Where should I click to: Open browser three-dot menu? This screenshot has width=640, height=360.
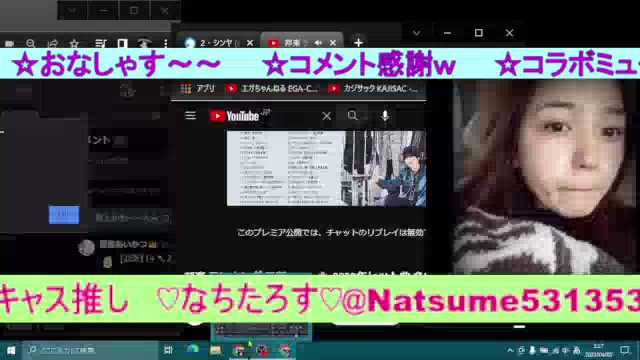pyautogui.click(x=165, y=43)
